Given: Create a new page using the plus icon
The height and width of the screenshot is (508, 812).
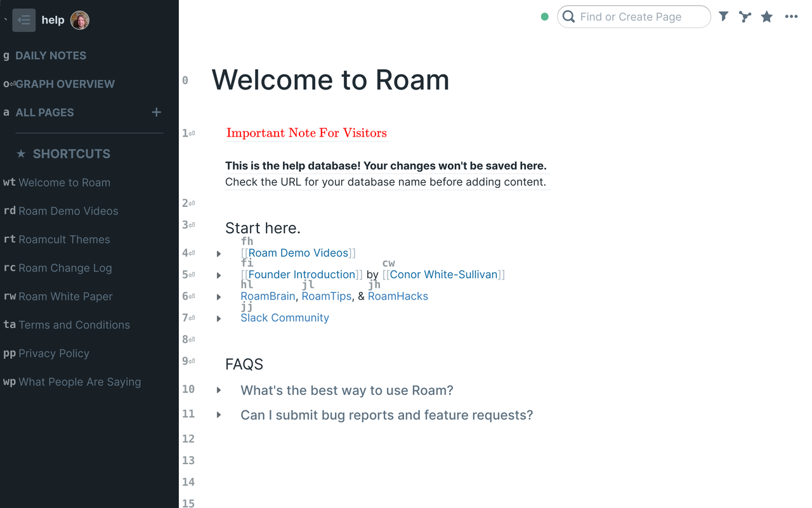Looking at the screenshot, I should coord(156,112).
